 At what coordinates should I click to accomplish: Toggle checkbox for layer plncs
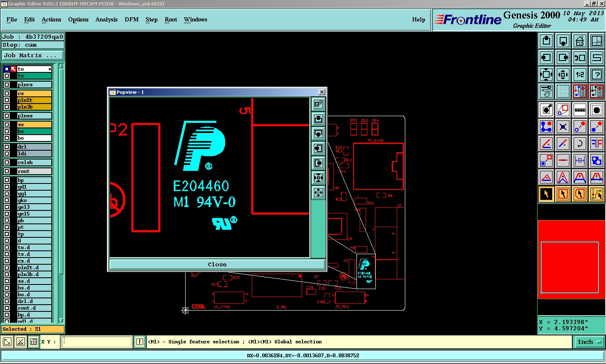click(x=7, y=85)
